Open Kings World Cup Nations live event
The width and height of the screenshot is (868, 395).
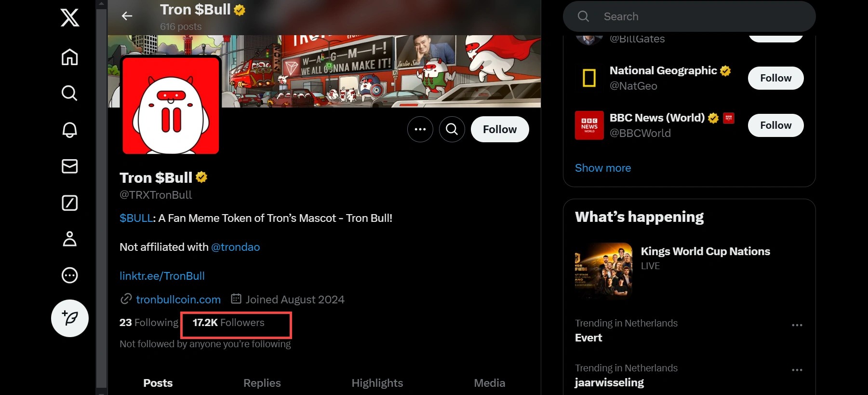(x=706, y=251)
